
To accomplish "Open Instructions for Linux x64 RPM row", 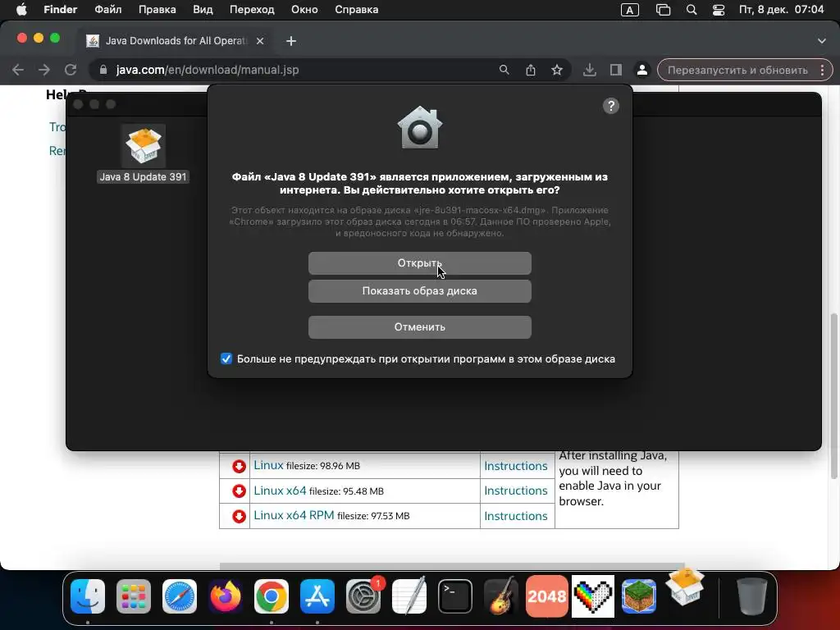I will 515,515.
